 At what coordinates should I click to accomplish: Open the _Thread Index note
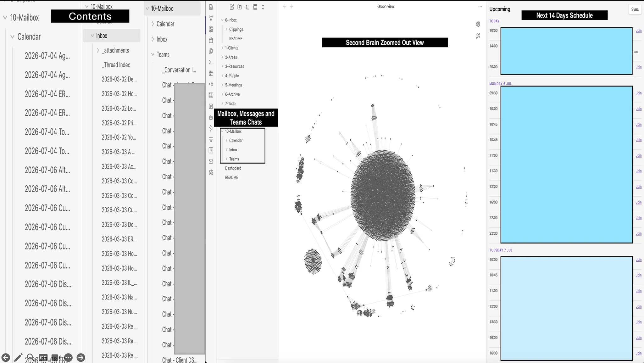(x=116, y=65)
